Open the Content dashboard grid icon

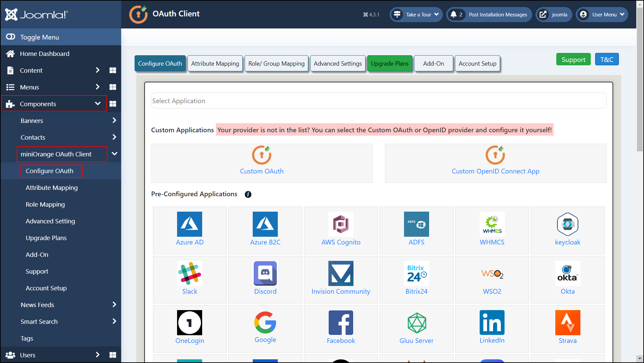[x=113, y=70]
